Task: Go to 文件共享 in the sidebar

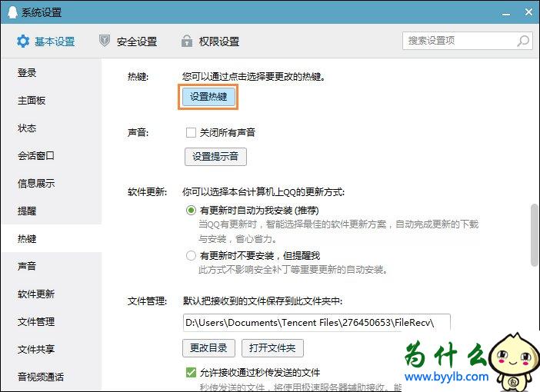Action: click(51, 349)
